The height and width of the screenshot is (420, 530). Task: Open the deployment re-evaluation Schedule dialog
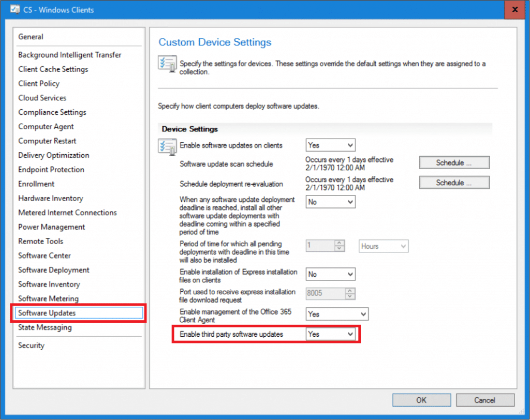[454, 182]
